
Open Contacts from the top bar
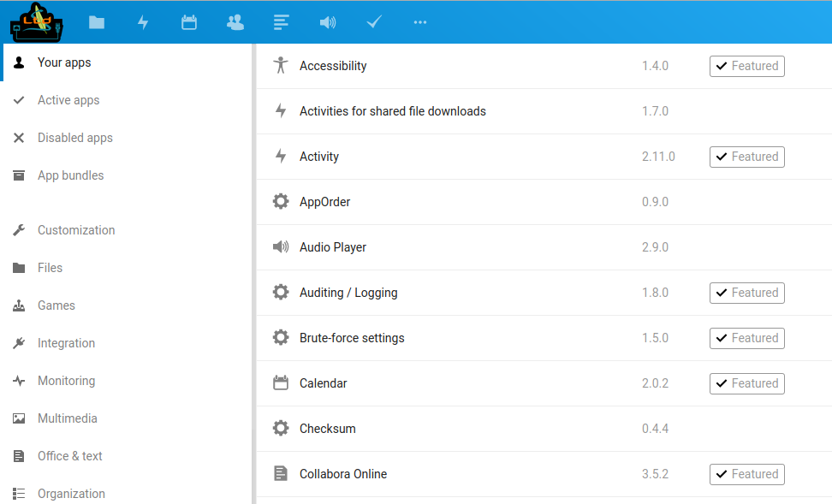pyautogui.click(x=235, y=22)
